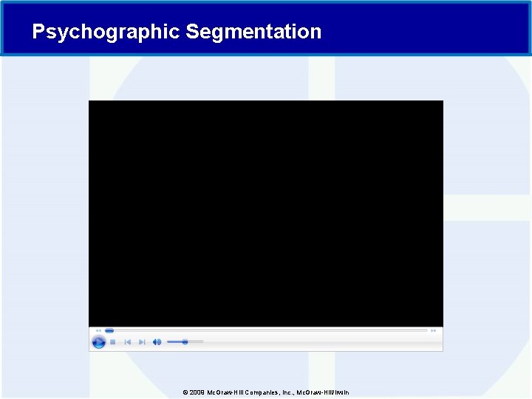Image resolution: width=532 pixels, height=399 pixels.
Task: Select the Psychographic Segmentation slide title
Action: tap(177, 31)
